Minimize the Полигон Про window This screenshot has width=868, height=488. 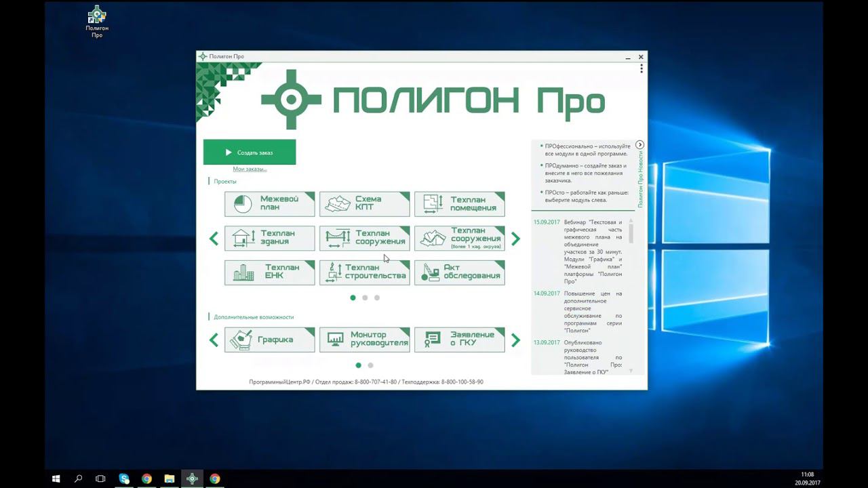[x=629, y=57]
